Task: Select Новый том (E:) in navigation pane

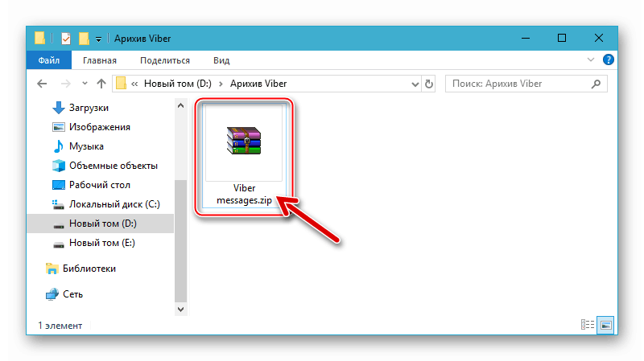Action: pos(102,243)
